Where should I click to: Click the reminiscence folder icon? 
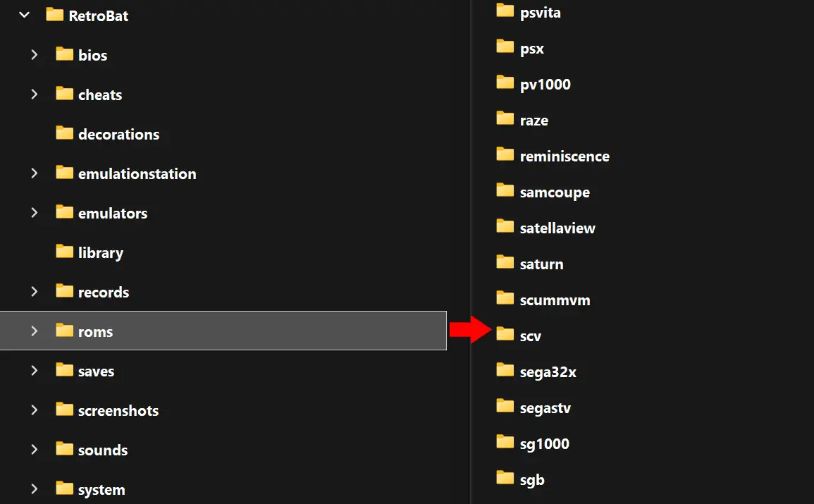point(505,154)
